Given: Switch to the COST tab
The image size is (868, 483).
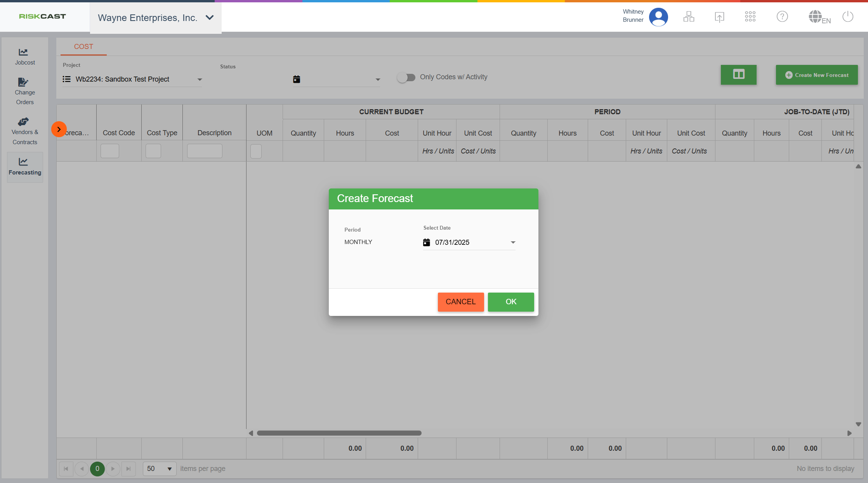Looking at the screenshot, I should (x=83, y=47).
